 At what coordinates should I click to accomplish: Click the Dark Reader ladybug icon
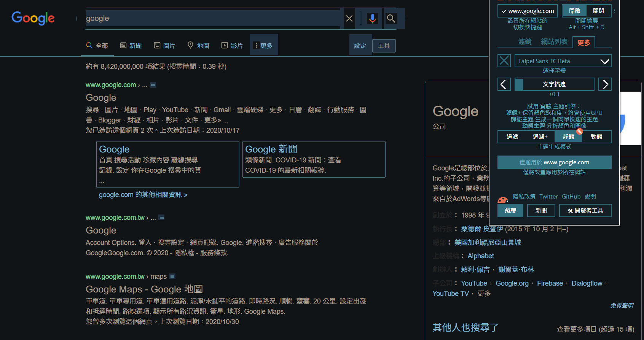tap(503, 199)
